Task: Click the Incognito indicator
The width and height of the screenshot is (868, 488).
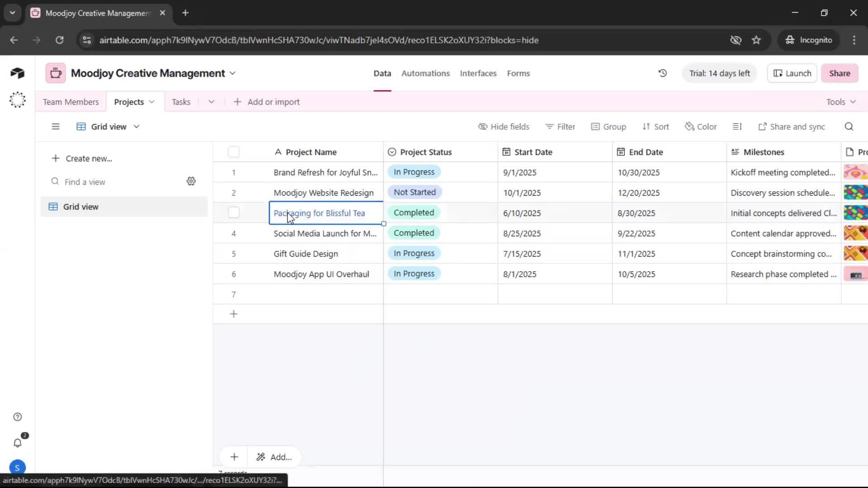Action: 809,40
